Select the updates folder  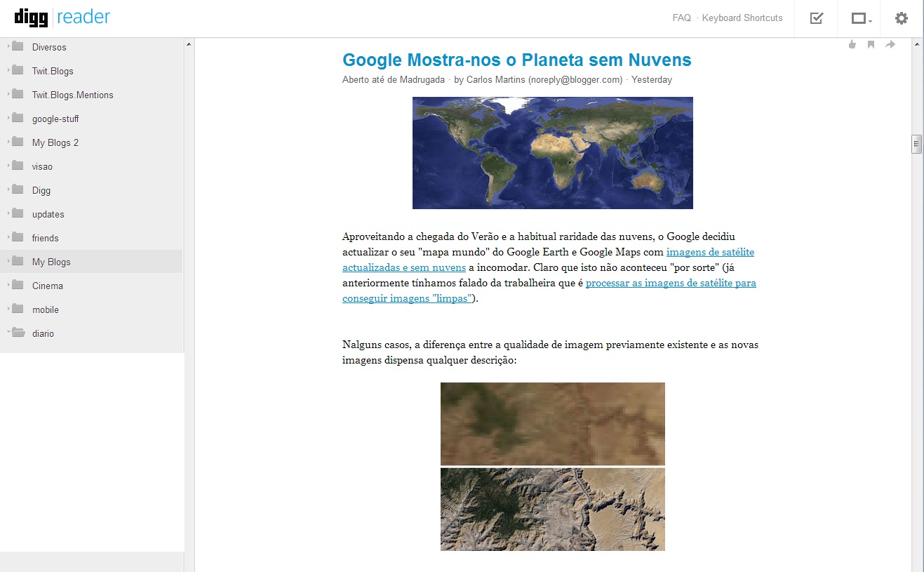(47, 213)
